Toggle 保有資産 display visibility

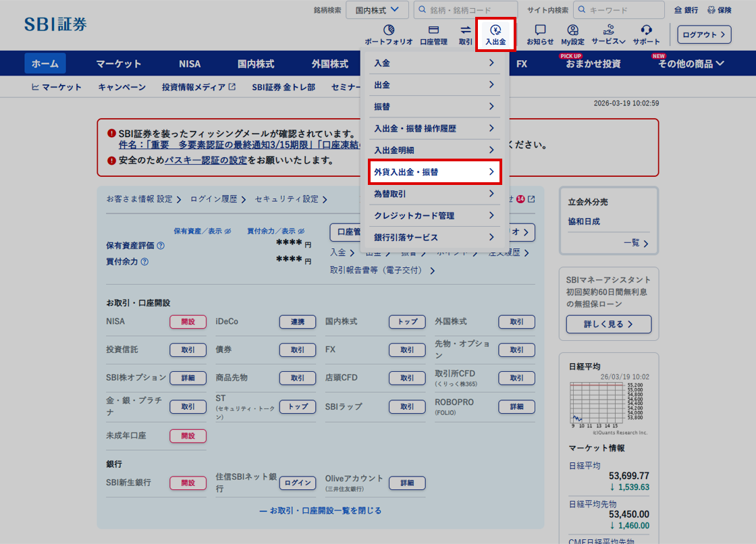pyautogui.click(x=228, y=231)
